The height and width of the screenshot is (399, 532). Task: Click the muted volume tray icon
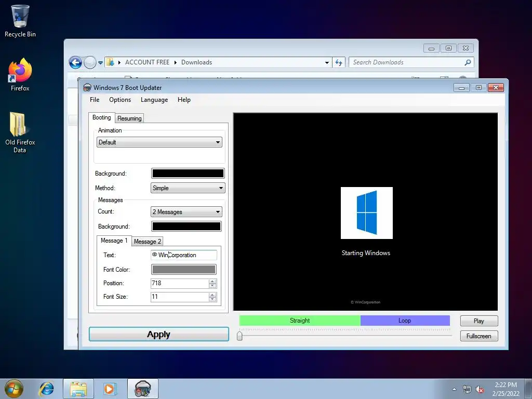(480, 389)
